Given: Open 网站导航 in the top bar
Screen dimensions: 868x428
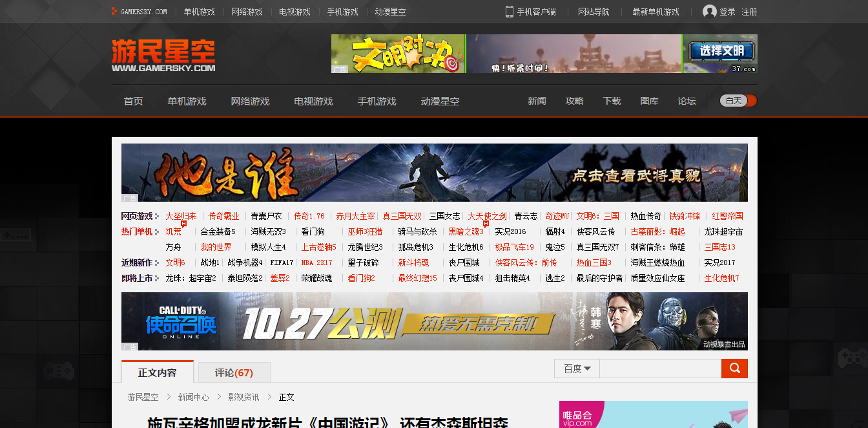Looking at the screenshot, I should click(594, 12).
